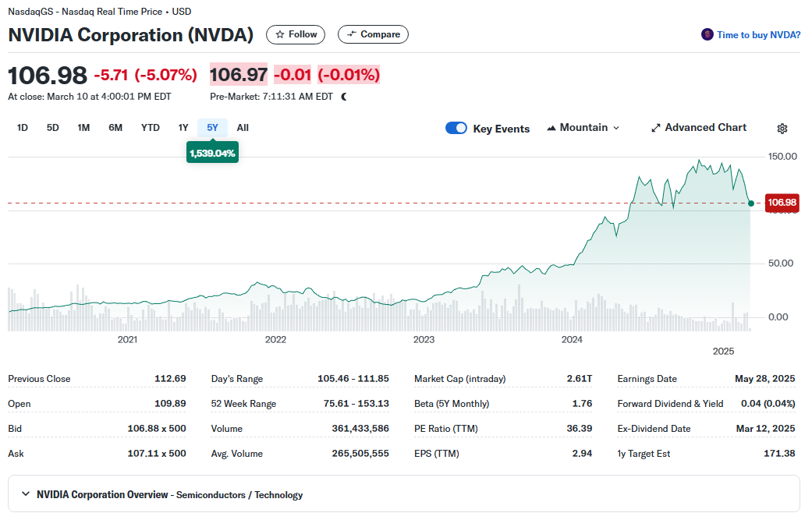Click the Pre-Market 7:11:31 AM EDT timestamp
Viewport: 812px width, 520px height.
(271, 97)
